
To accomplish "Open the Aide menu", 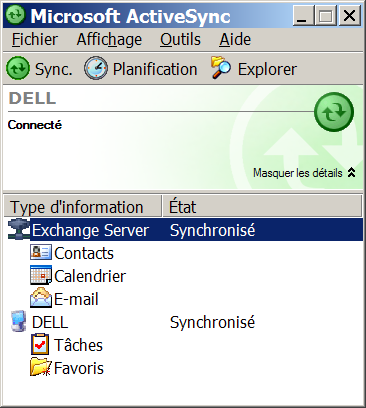I will [235, 40].
